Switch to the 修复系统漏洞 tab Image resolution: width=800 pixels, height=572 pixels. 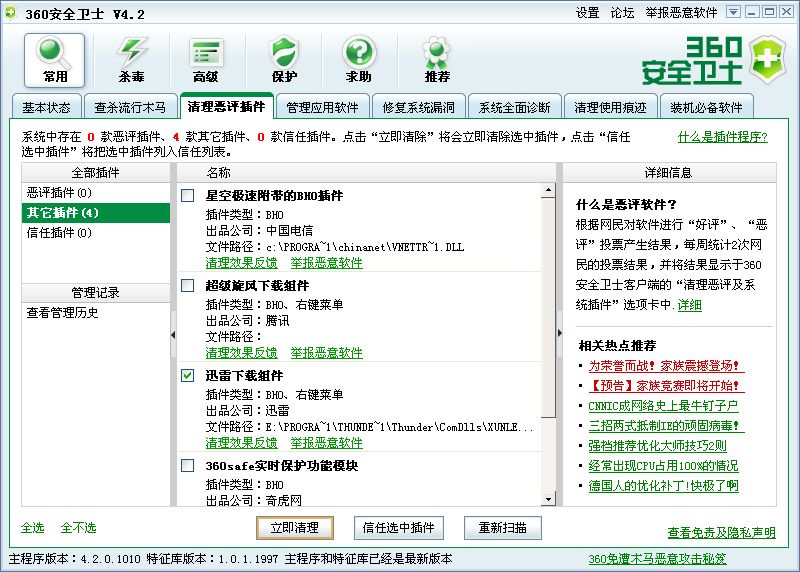(x=418, y=107)
